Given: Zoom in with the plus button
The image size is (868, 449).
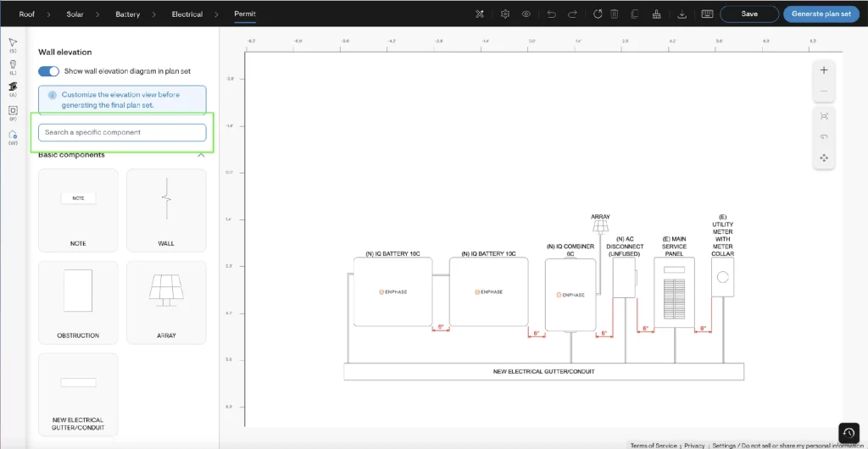Looking at the screenshot, I should tap(823, 70).
